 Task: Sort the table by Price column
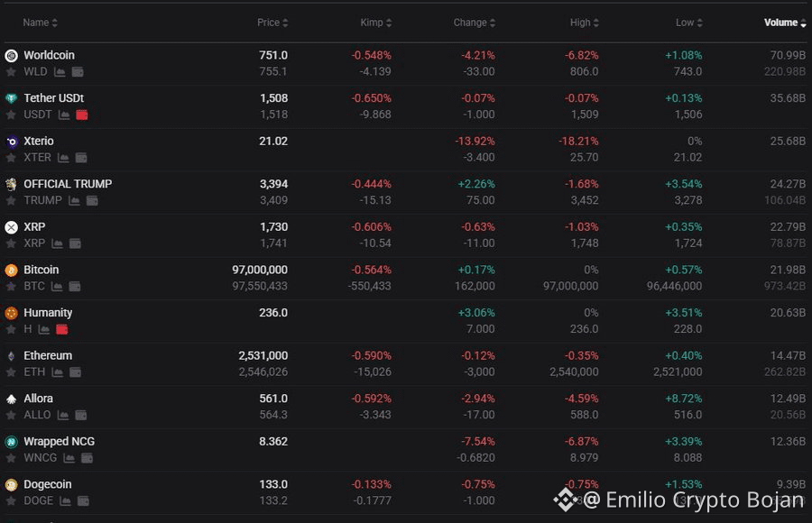point(272,23)
